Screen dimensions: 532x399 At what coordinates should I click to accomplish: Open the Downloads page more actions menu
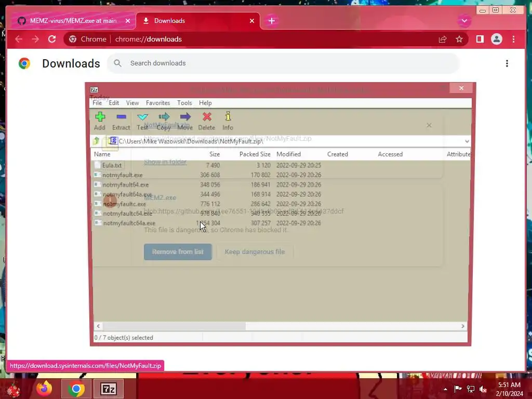pos(507,63)
